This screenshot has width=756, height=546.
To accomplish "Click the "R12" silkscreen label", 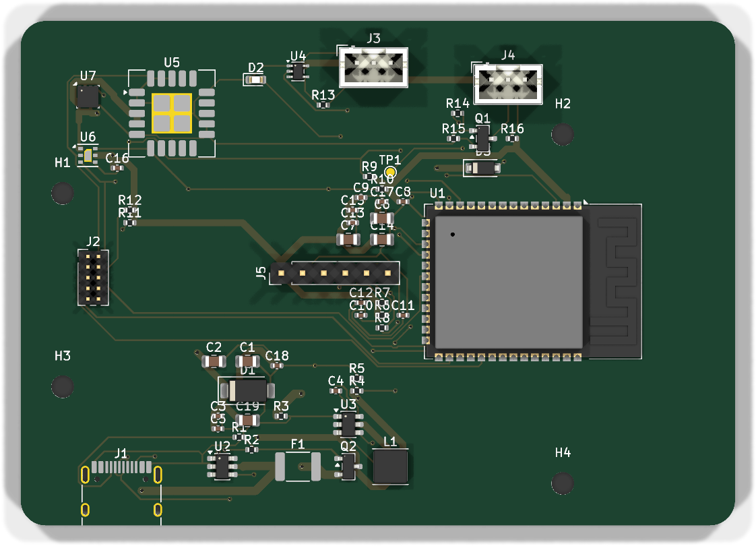I will 129,200.
